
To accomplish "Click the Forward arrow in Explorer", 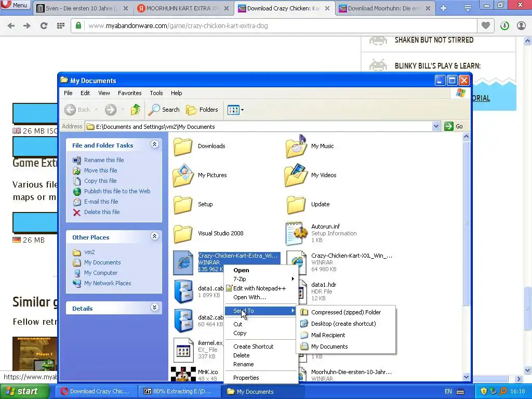I will (111, 110).
